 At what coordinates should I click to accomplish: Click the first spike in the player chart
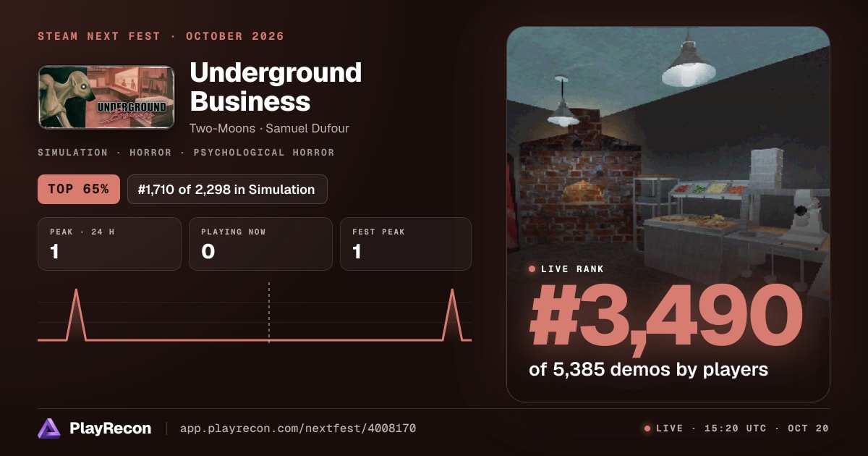(x=76, y=315)
